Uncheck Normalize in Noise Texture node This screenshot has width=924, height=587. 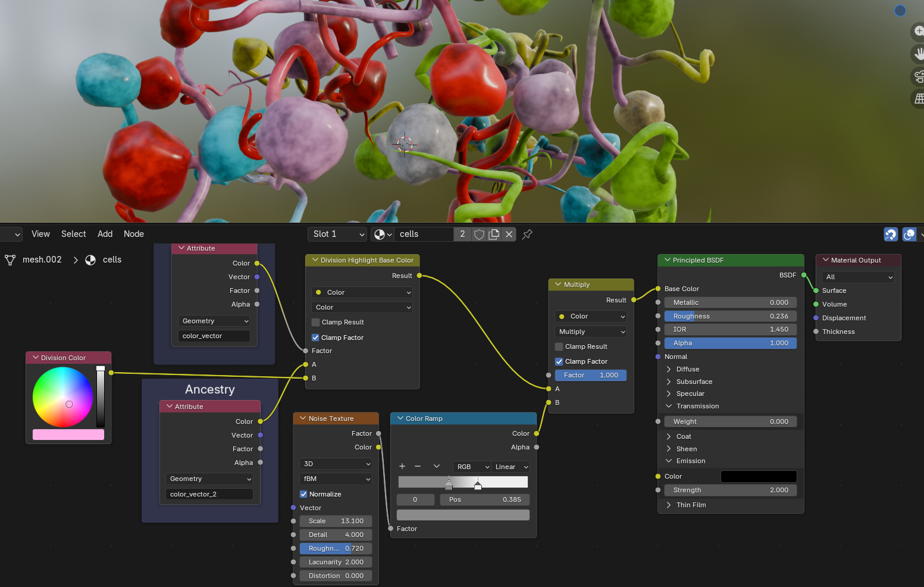(303, 494)
